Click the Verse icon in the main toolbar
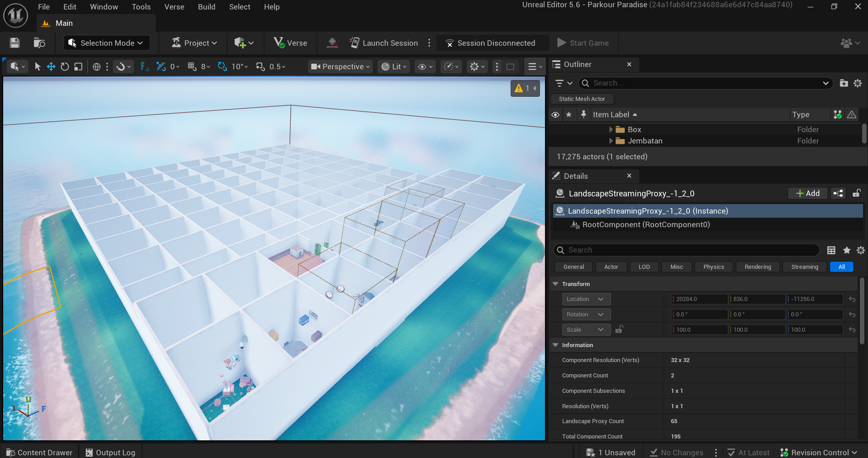 [x=278, y=43]
